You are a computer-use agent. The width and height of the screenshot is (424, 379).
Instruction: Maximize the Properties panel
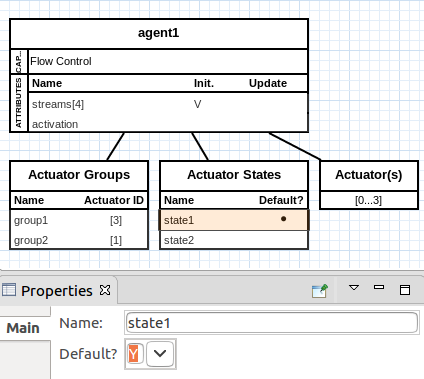click(405, 290)
